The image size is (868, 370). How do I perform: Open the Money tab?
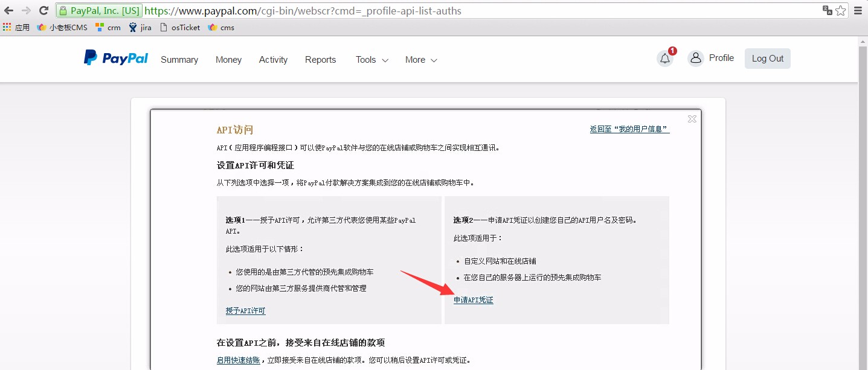click(x=228, y=60)
